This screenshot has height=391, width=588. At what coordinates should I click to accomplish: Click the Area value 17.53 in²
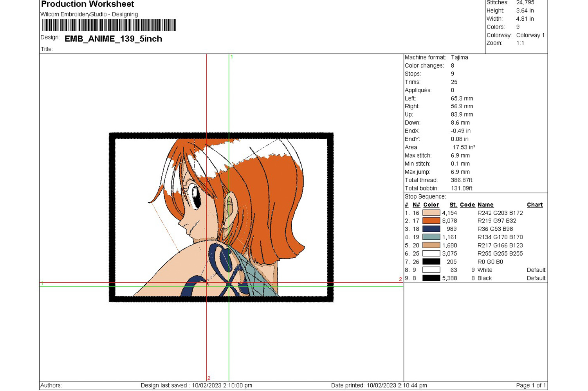pos(464,147)
